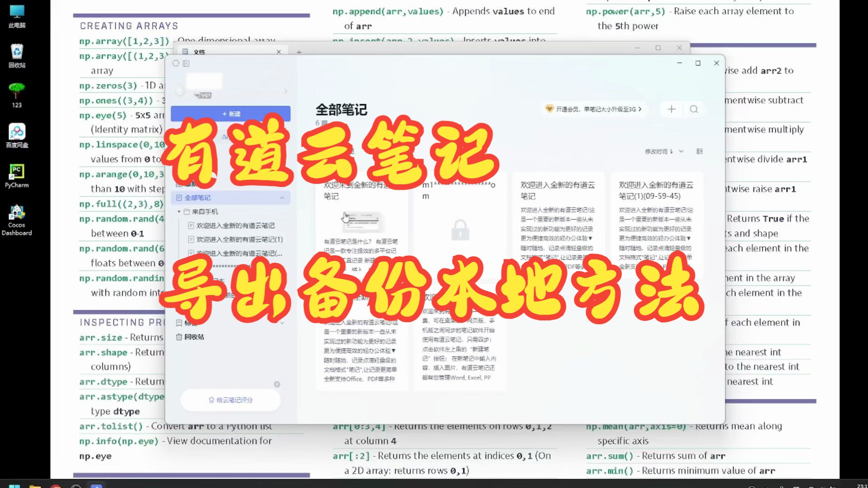Image resolution: width=868 pixels, height=488 pixels.
Task: Switch to the 文档 tab
Action: point(199,52)
